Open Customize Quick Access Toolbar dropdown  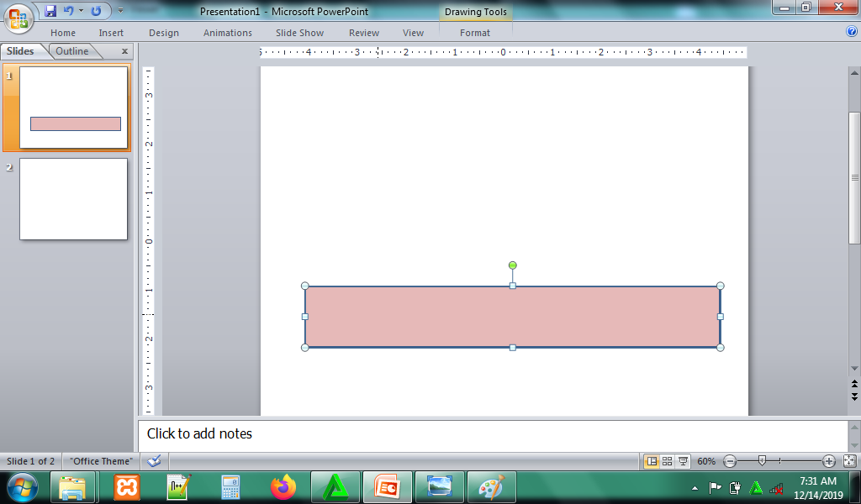(x=120, y=11)
